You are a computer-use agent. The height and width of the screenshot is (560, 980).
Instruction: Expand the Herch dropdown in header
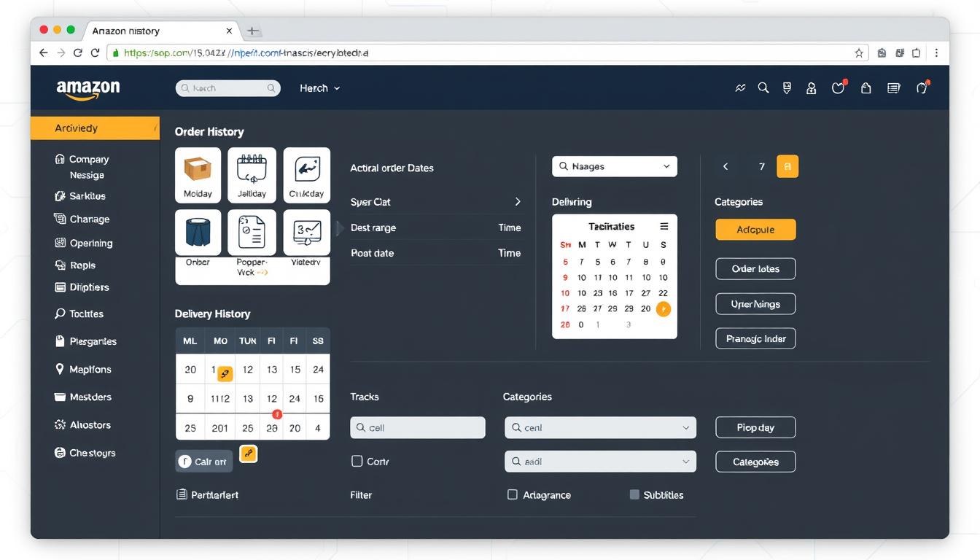(x=319, y=88)
